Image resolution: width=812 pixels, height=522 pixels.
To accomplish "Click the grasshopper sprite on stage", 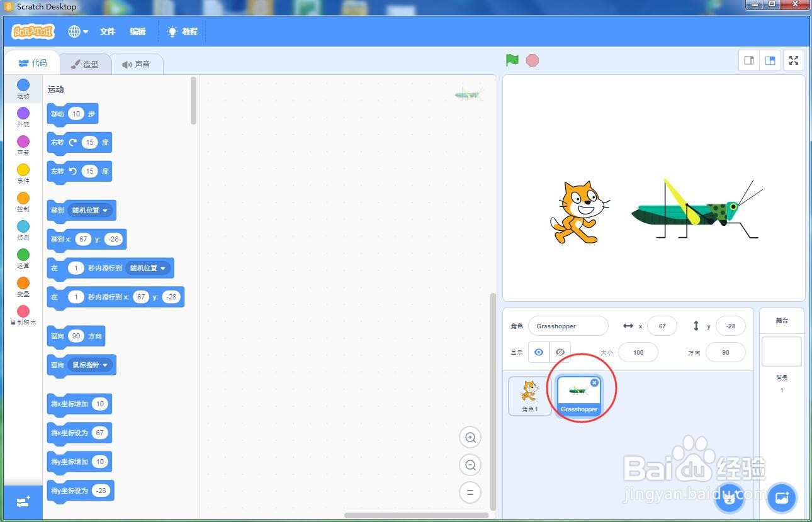I will click(x=697, y=209).
